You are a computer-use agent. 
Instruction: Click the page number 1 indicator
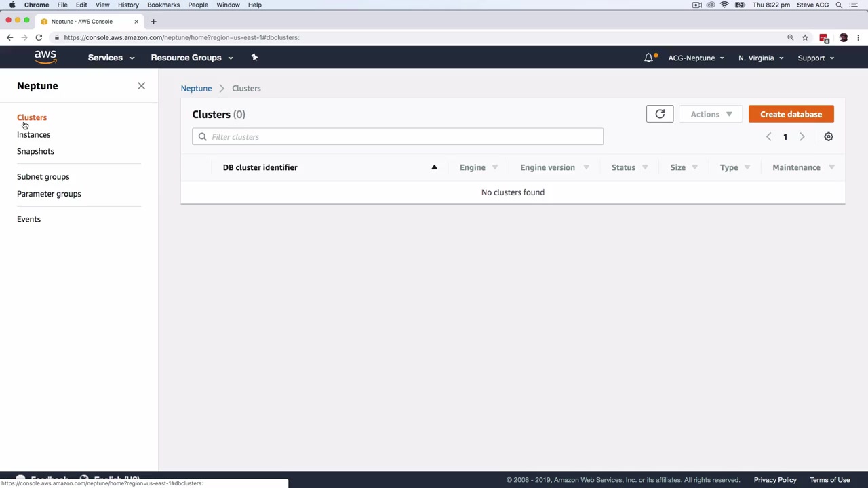click(x=785, y=137)
